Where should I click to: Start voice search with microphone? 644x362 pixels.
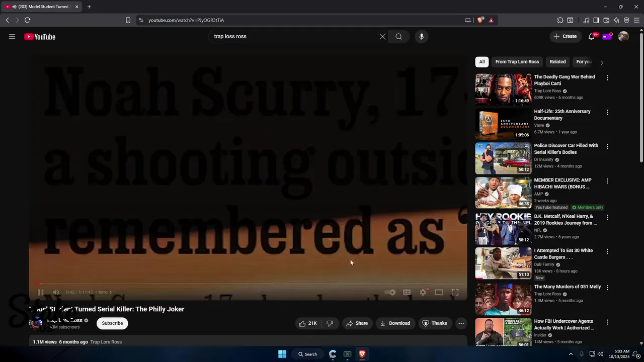(422, 36)
